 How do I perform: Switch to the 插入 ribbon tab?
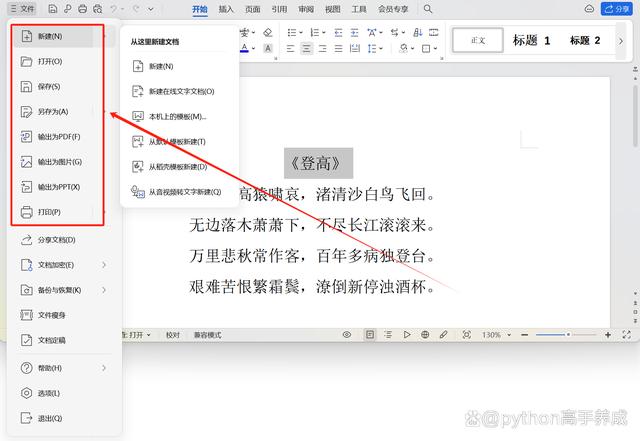click(x=226, y=9)
